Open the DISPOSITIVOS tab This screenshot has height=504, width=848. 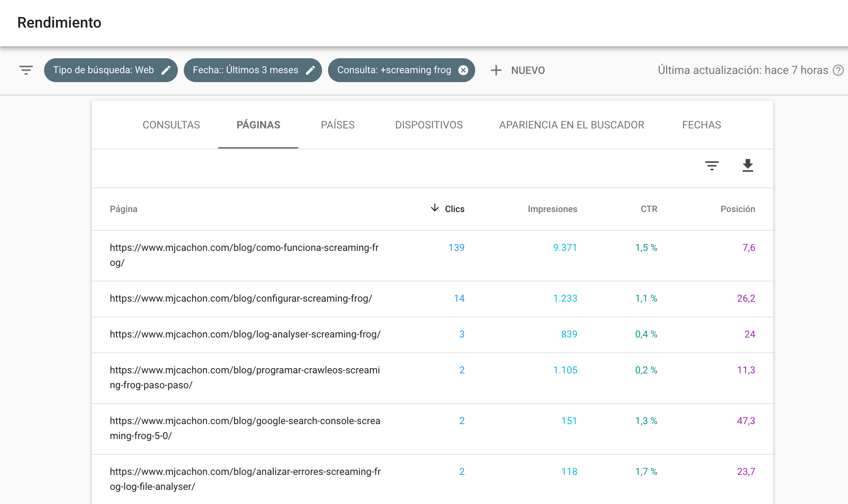click(429, 125)
